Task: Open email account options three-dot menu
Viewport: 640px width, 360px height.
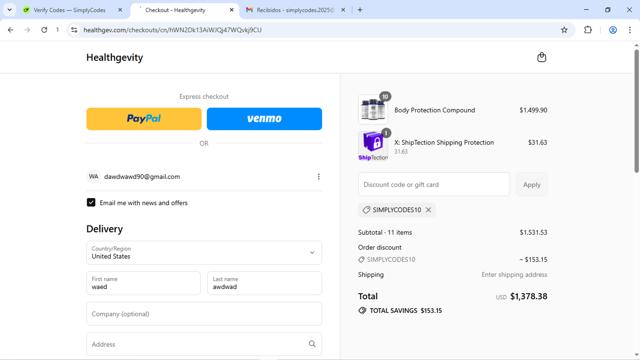Action: click(318, 177)
